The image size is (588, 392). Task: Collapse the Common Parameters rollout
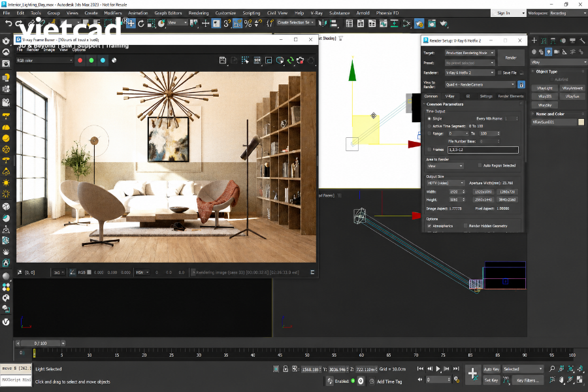point(445,105)
